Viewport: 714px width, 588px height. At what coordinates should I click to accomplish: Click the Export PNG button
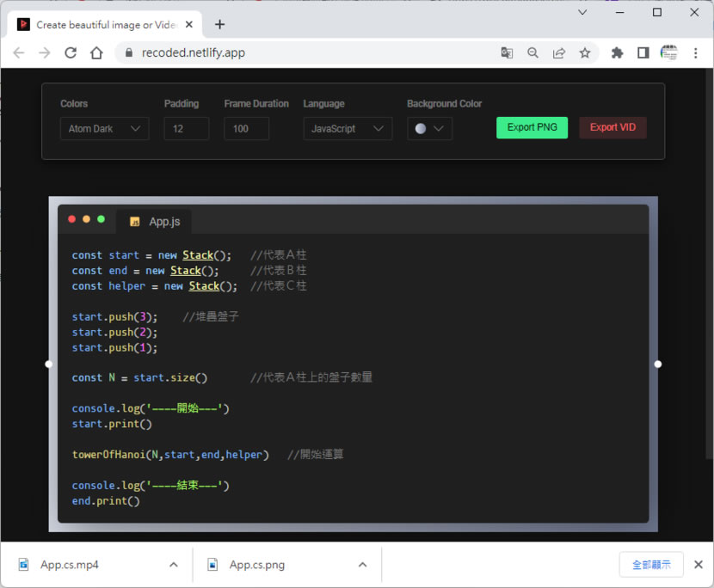[532, 127]
